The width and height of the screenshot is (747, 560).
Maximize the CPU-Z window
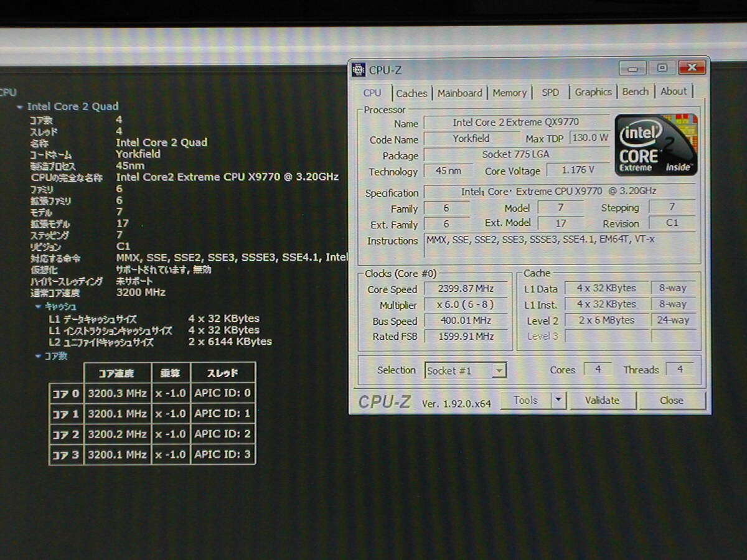pyautogui.click(x=662, y=68)
